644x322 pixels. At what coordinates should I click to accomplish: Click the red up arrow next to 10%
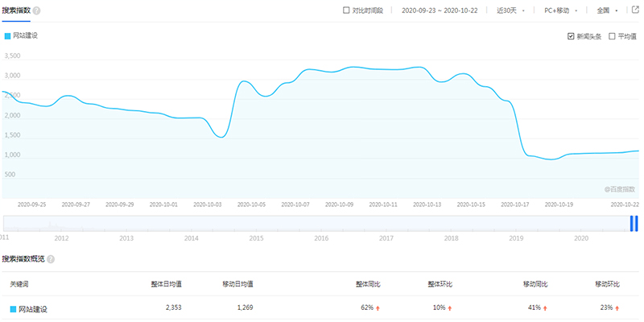449,308
